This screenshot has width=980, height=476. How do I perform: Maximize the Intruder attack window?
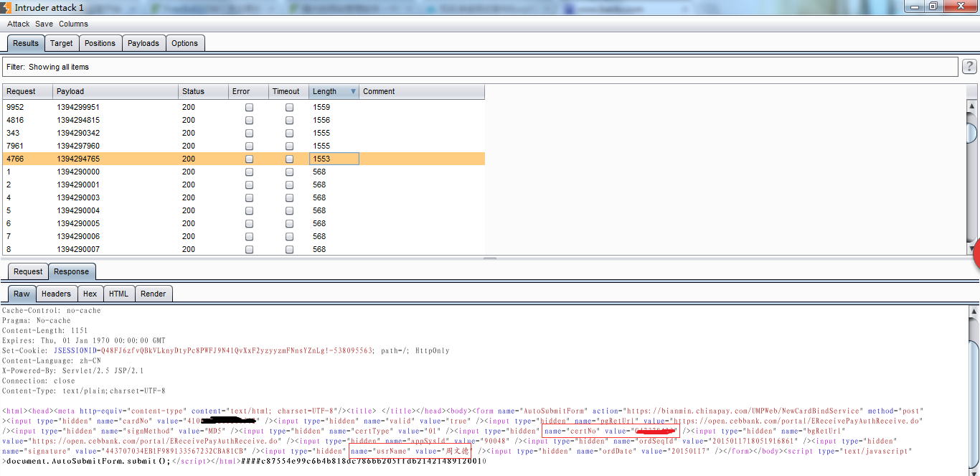[933, 6]
